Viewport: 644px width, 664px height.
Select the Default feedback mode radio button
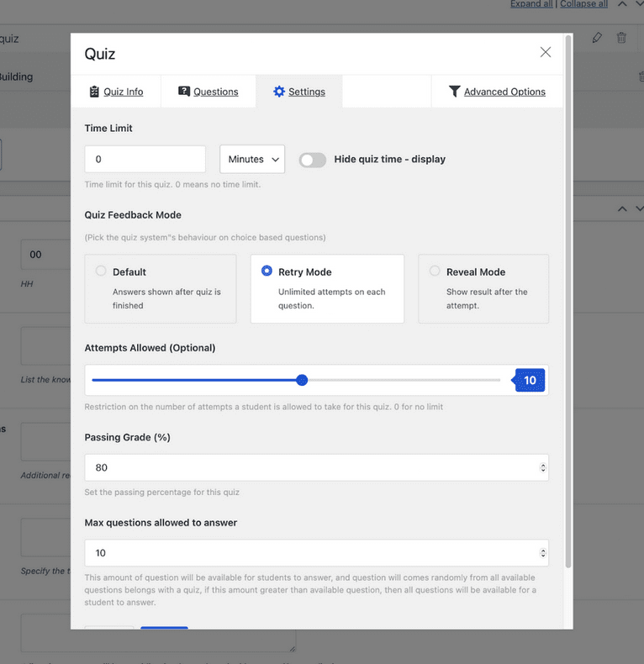click(101, 271)
